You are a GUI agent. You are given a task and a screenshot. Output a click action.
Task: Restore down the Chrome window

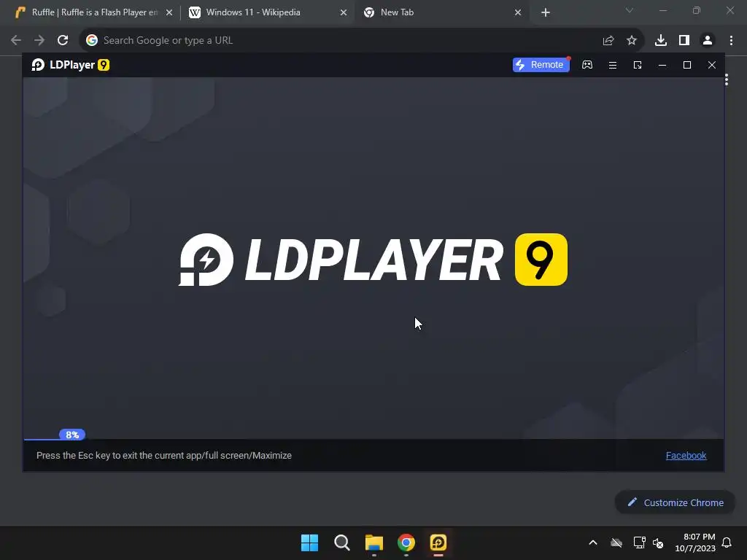(697, 10)
